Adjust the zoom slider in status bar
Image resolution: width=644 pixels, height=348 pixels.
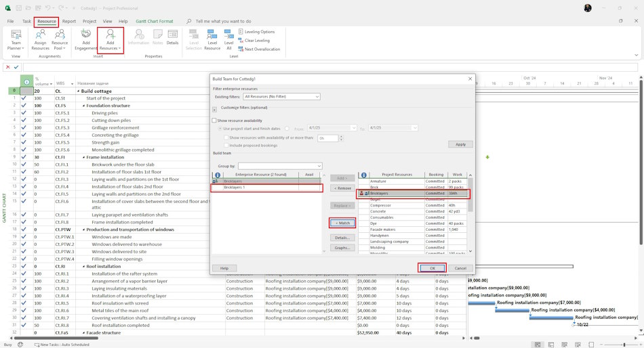624,345
